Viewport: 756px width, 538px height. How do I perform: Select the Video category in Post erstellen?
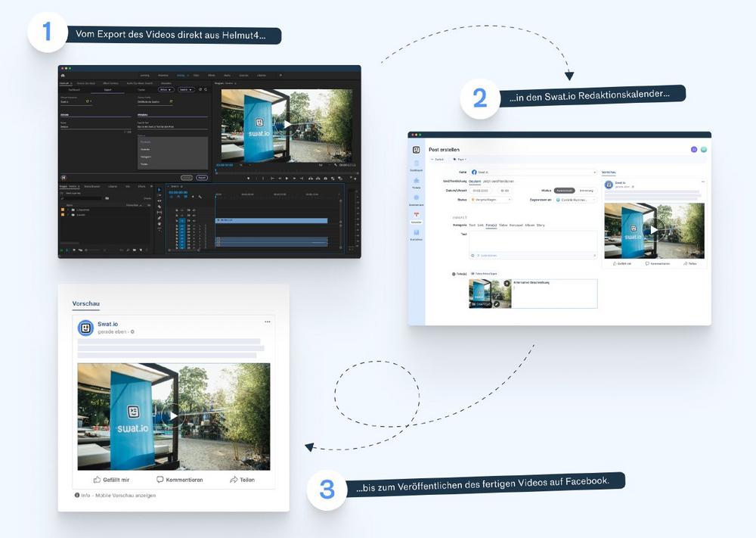[503, 225]
